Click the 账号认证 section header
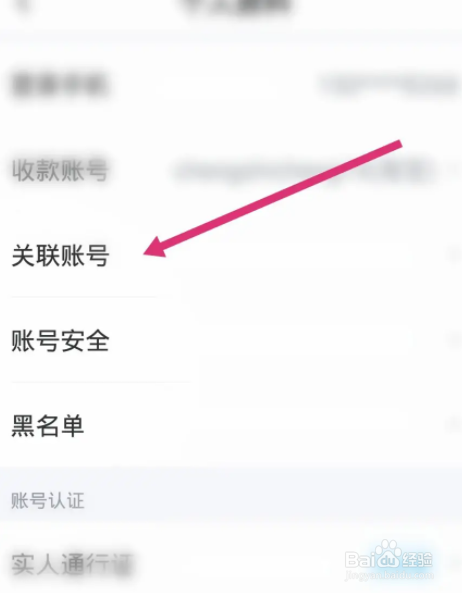 click(x=48, y=501)
